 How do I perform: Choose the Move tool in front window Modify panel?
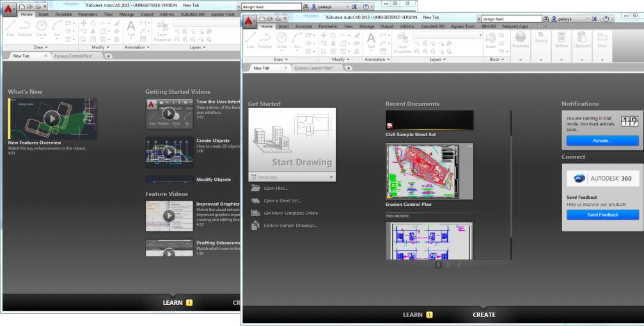tap(323, 36)
